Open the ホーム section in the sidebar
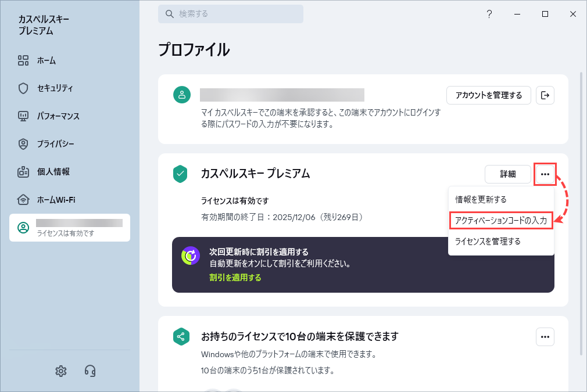This screenshot has width=587, height=392. pyautogui.click(x=46, y=60)
